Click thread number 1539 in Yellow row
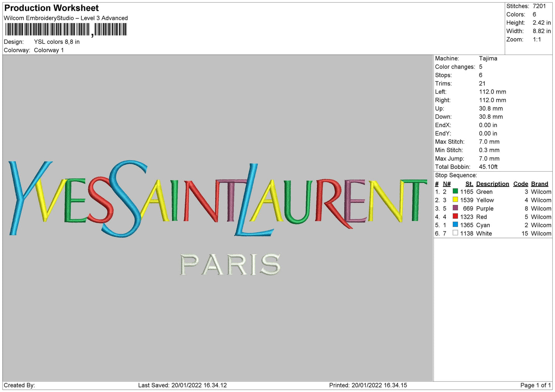 [467, 200]
